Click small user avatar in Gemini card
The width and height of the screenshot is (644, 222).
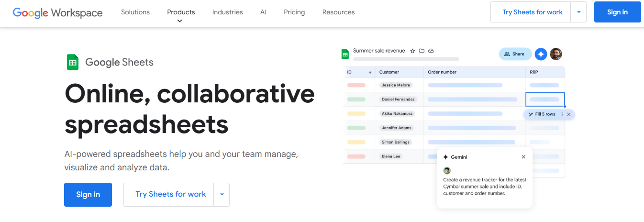point(447,171)
